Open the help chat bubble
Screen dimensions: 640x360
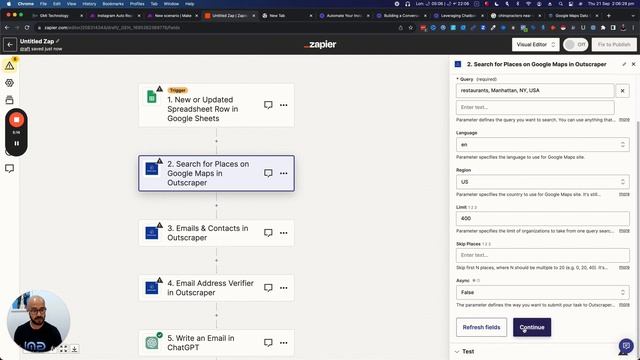(x=626, y=346)
